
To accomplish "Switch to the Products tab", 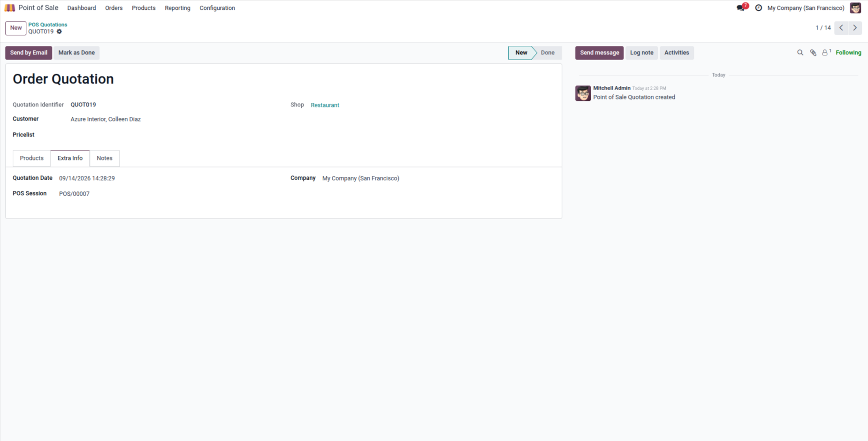I will (31, 158).
